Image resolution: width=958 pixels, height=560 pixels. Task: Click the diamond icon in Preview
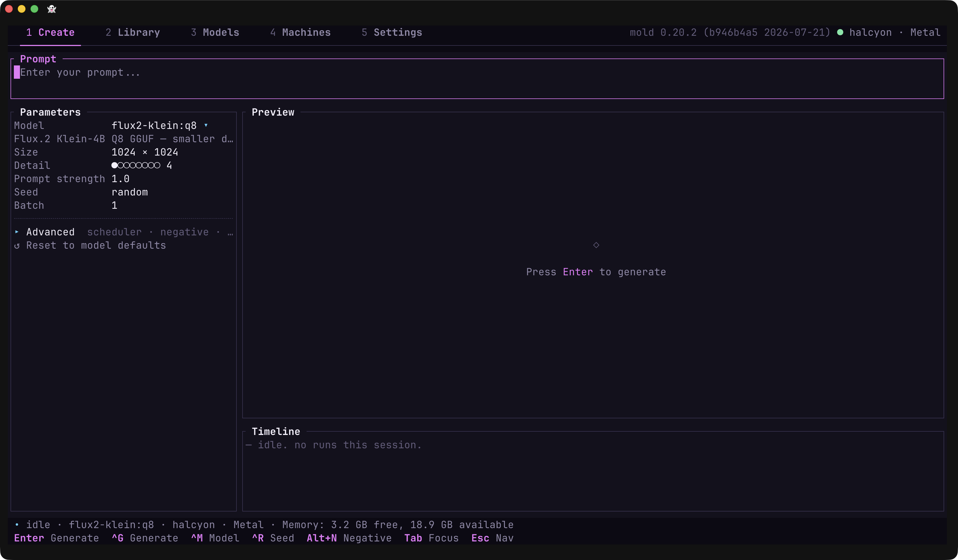(596, 245)
